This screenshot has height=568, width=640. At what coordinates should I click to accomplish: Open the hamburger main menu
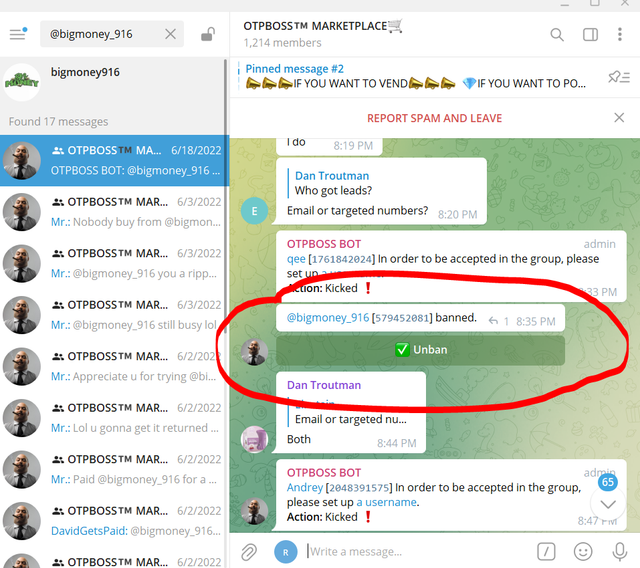[x=18, y=34]
